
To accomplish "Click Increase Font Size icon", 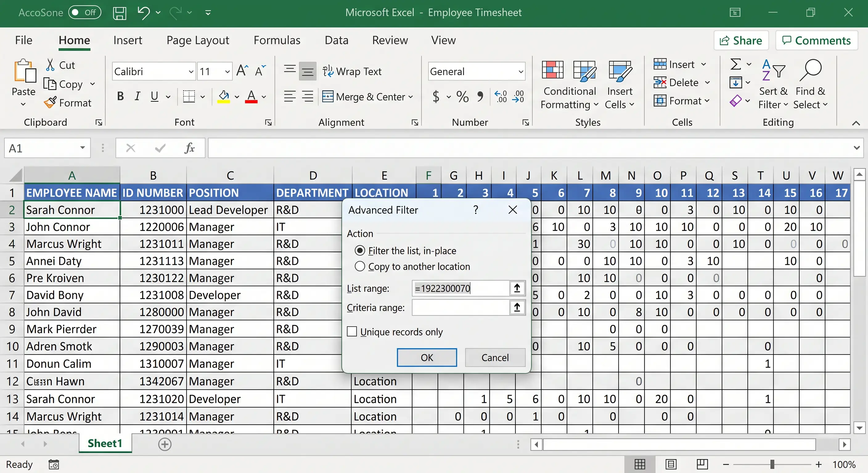I will pos(243,71).
